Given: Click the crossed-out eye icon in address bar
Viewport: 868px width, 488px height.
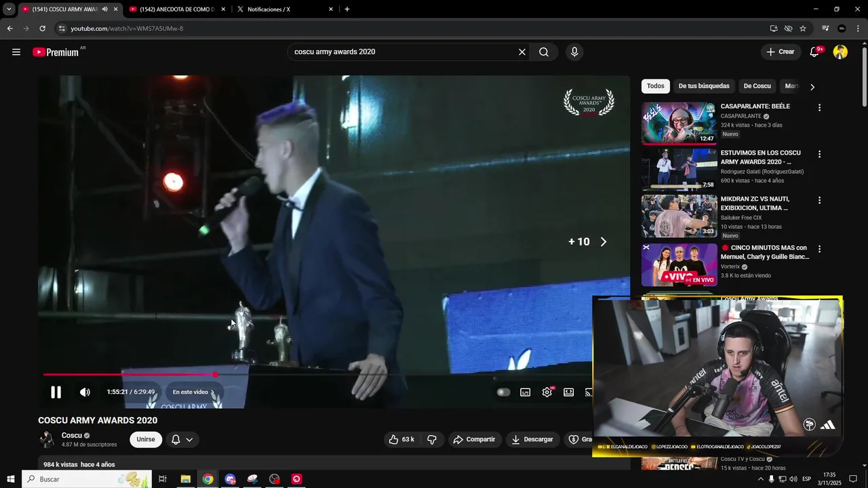Looking at the screenshot, I should [x=788, y=28].
